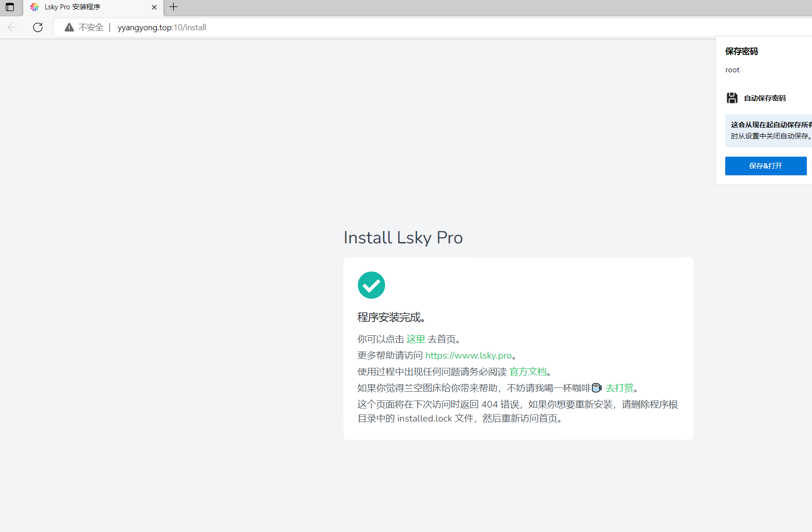Open the tab overview icon at top left
The image size is (812, 532).
click(x=9, y=7)
